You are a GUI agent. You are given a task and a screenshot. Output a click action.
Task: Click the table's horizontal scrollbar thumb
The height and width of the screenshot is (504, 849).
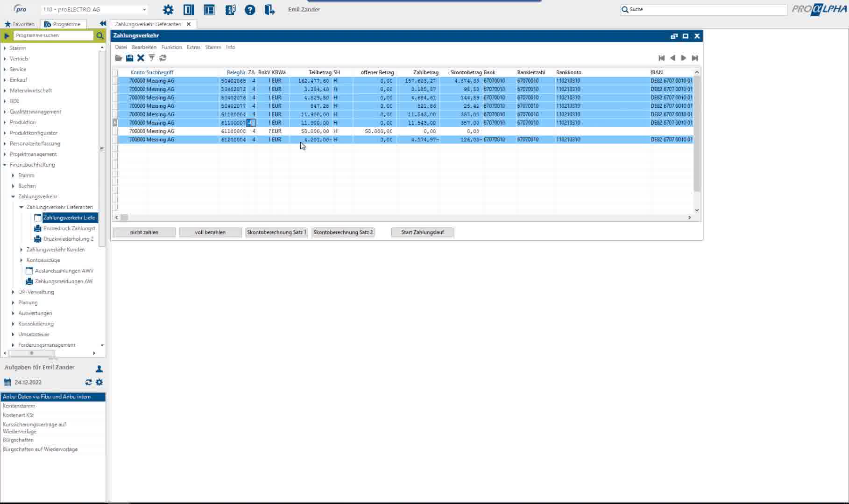(x=124, y=217)
